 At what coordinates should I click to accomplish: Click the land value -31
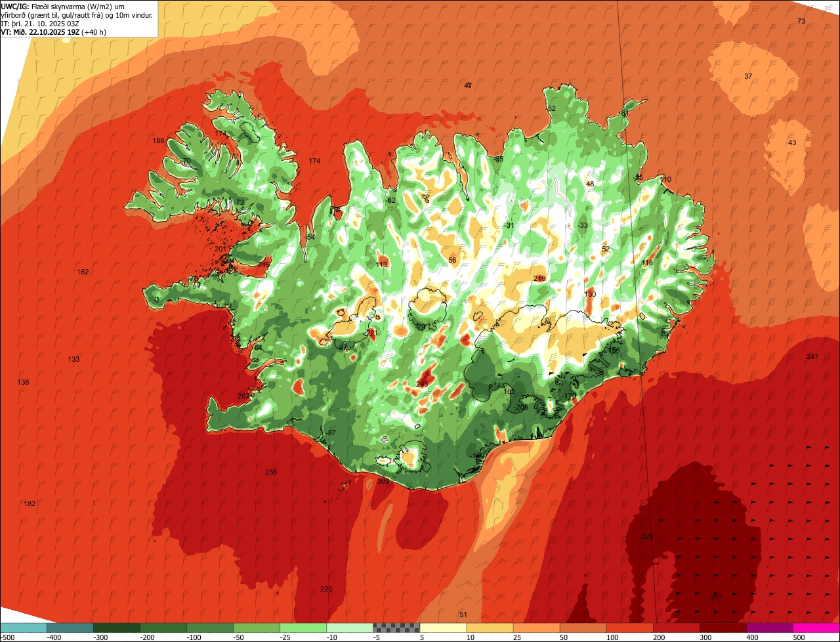click(x=509, y=225)
